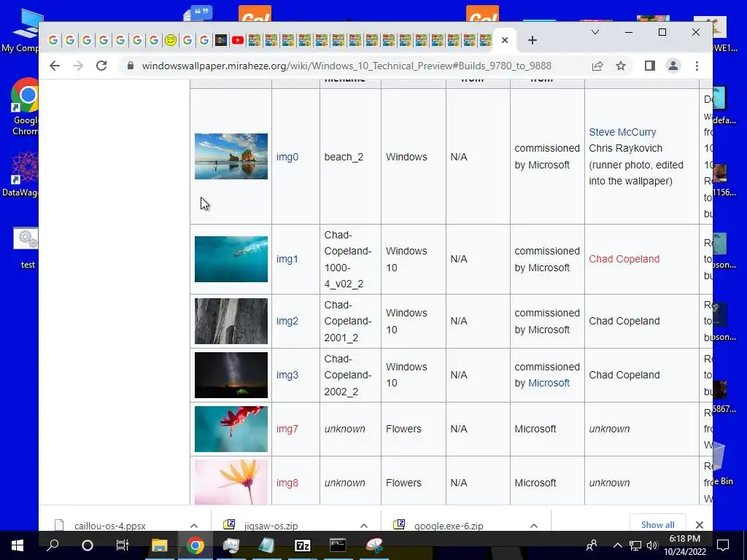
Task: Open the People taskbar icon
Action: point(592,545)
